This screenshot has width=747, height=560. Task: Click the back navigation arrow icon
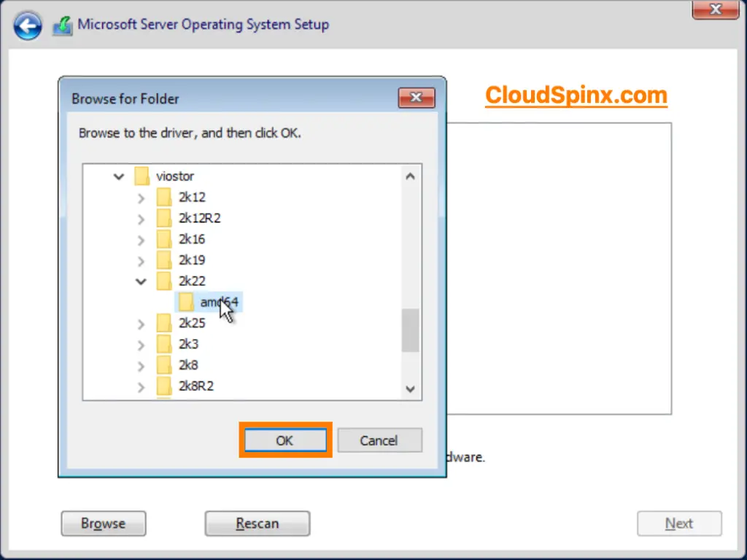(27, 26)
